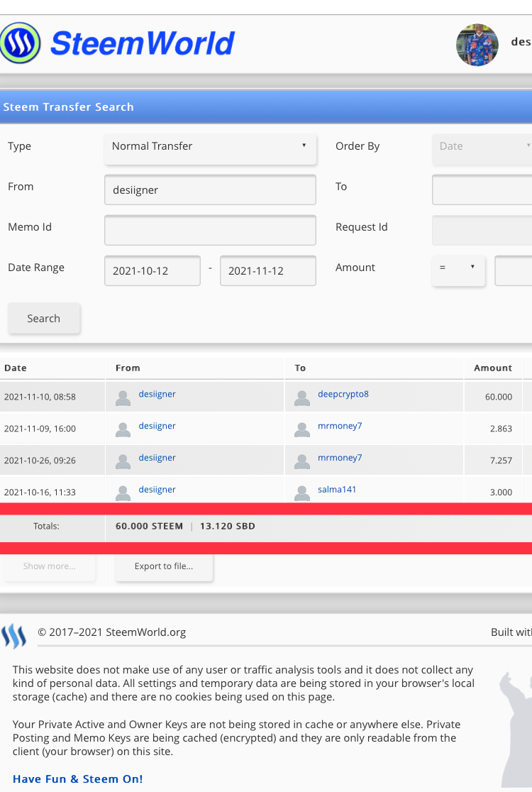532x792 pixels.
Task: Click the SteemWorld circular logo icon
Action: coord(20,43)
